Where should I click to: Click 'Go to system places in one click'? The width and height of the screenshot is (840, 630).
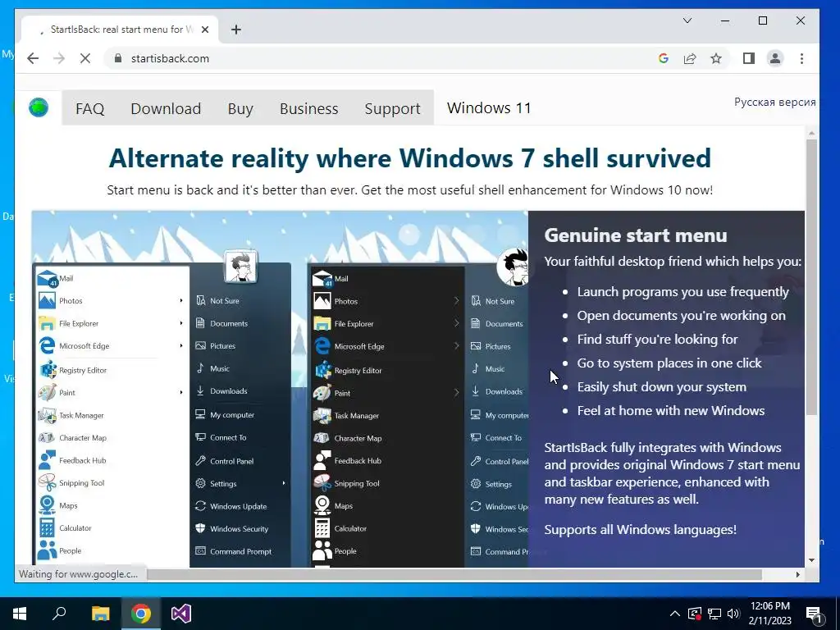tap(669, 363)
